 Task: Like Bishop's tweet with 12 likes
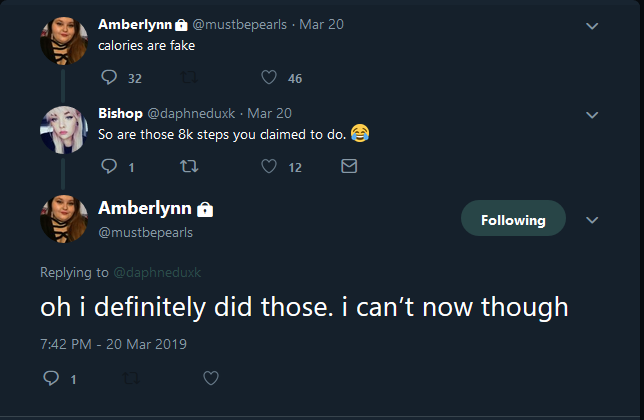269,166
